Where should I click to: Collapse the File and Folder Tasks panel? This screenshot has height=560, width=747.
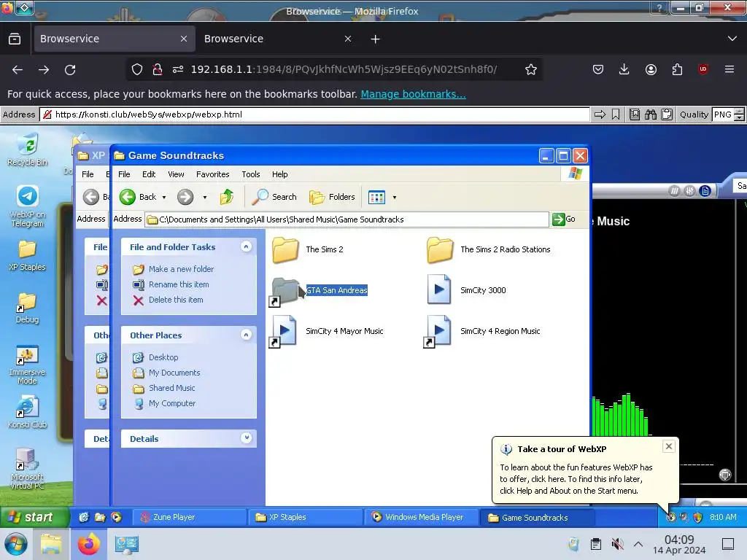[246, 246]
